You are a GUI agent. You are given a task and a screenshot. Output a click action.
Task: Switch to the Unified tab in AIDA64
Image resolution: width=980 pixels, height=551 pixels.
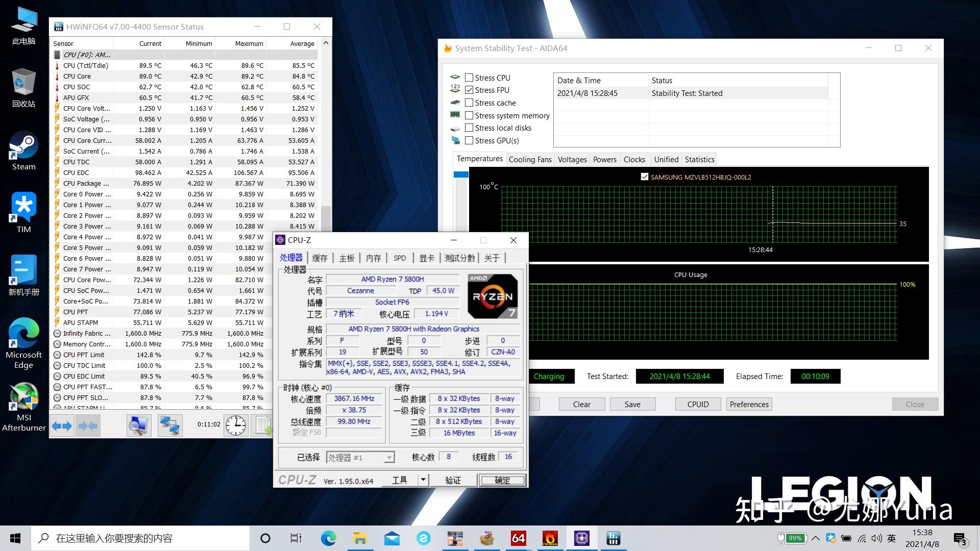(667, 160)
